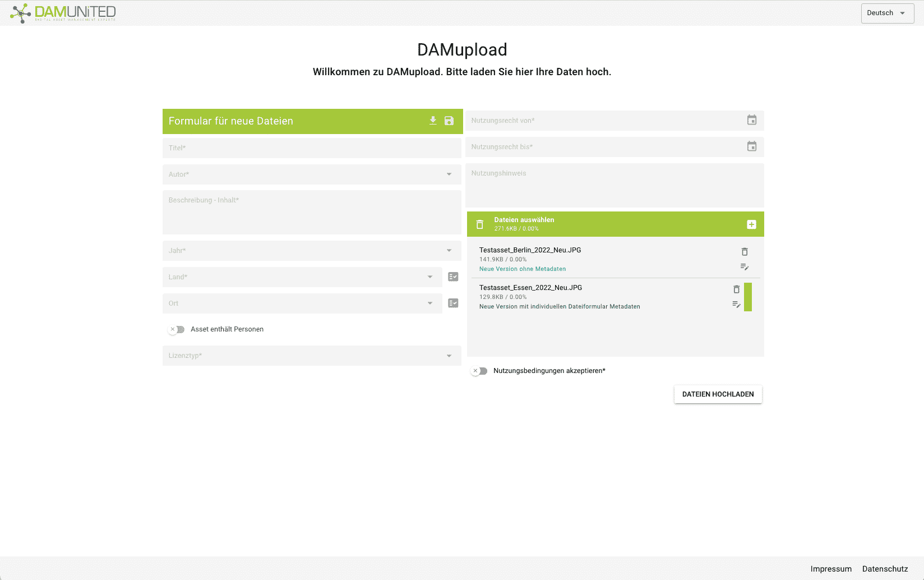The width and height of the screenshot is (924, 580).
Task: Expand the Ort dropdown
Action: (x=430, y=303)
